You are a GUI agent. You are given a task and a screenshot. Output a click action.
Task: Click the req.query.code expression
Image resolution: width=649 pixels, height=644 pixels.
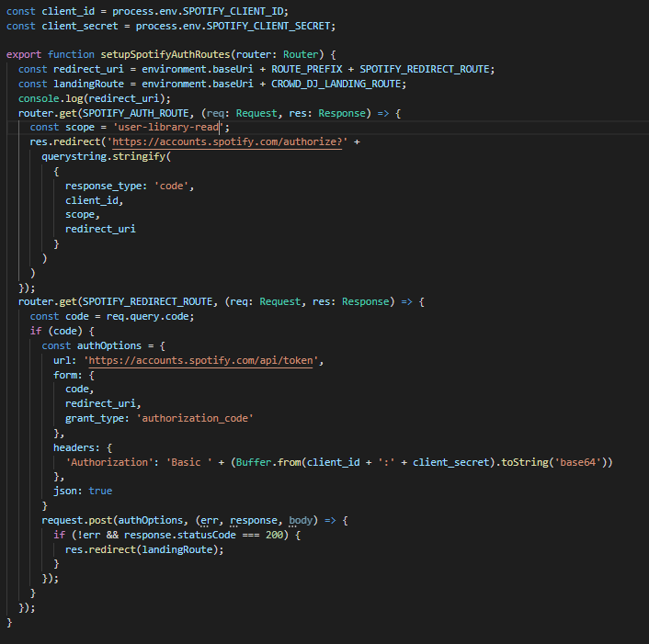pyautogui.click(x=147, y=316)
